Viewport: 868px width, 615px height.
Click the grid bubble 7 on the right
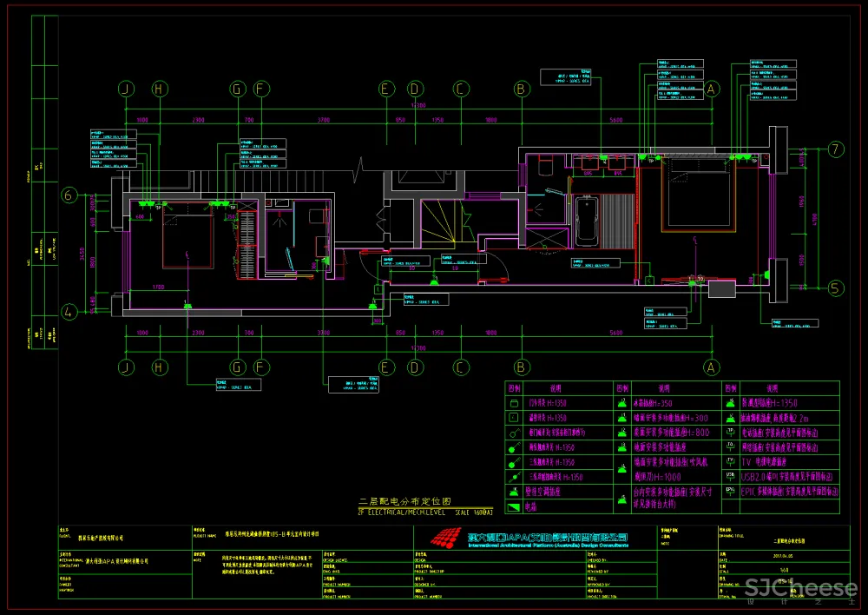[x=835, y=149]
